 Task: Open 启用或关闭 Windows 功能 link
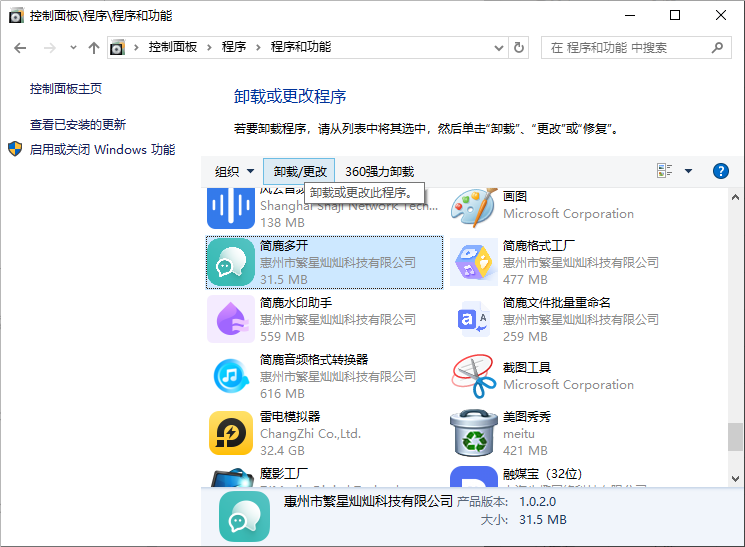pos(102,150)
